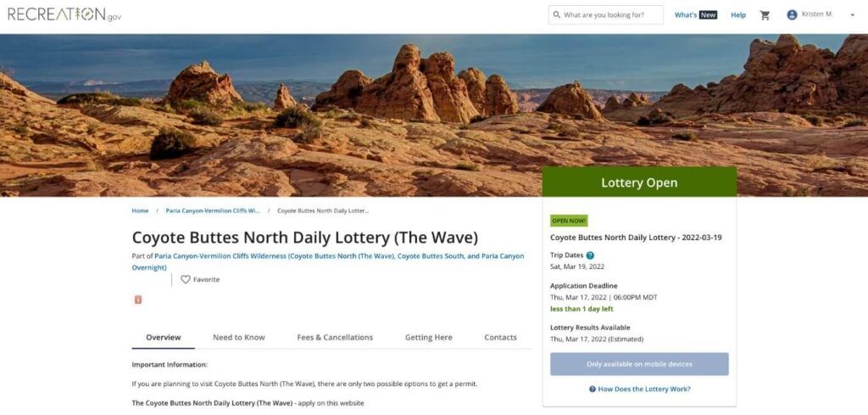Click the heart Favorite icon

point(186,280)
